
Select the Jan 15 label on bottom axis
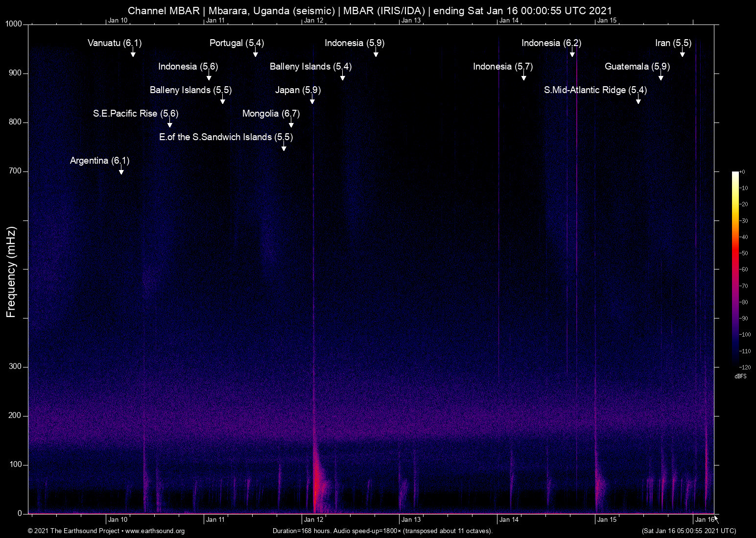(x=607, y=520)
